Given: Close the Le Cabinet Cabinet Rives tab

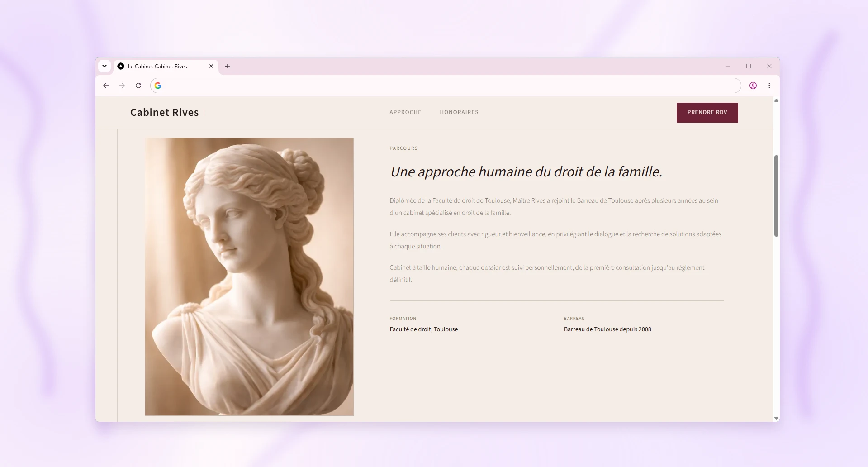Looking at the screenshot, I should coord(211,66).
